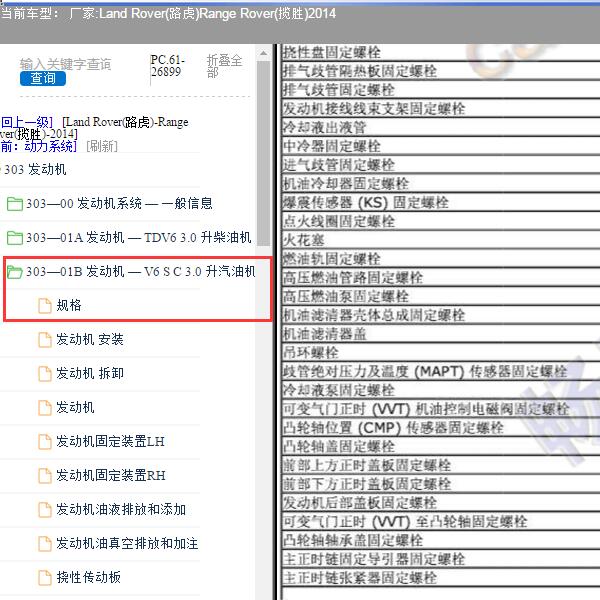Open the standalone 发动机 page
600x600 pixels.
75,407
